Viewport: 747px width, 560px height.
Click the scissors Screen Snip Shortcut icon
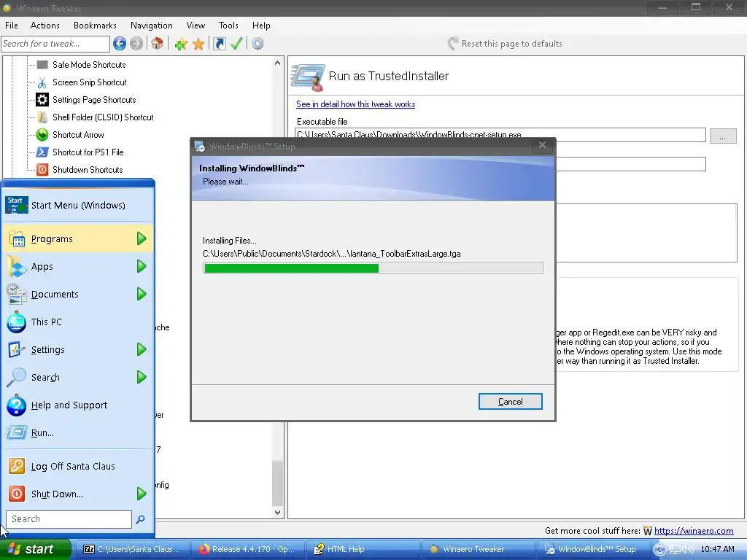[42, 82]
